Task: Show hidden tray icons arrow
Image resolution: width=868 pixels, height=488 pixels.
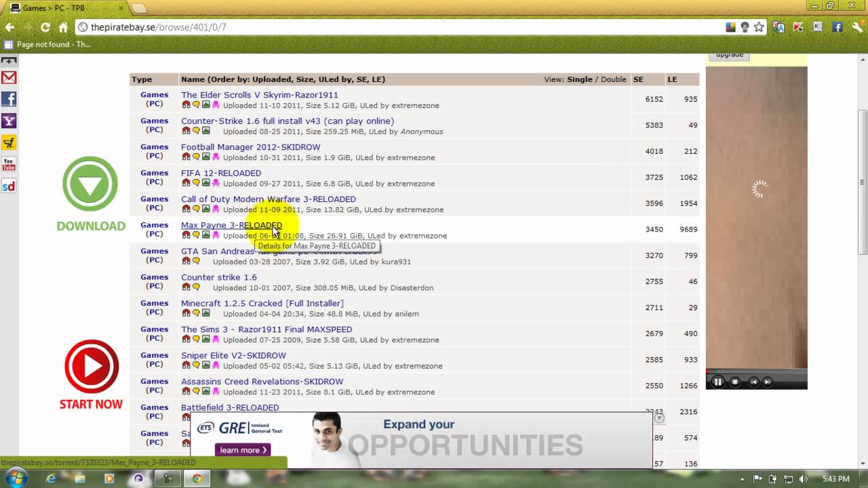Action: coord(743,479)
